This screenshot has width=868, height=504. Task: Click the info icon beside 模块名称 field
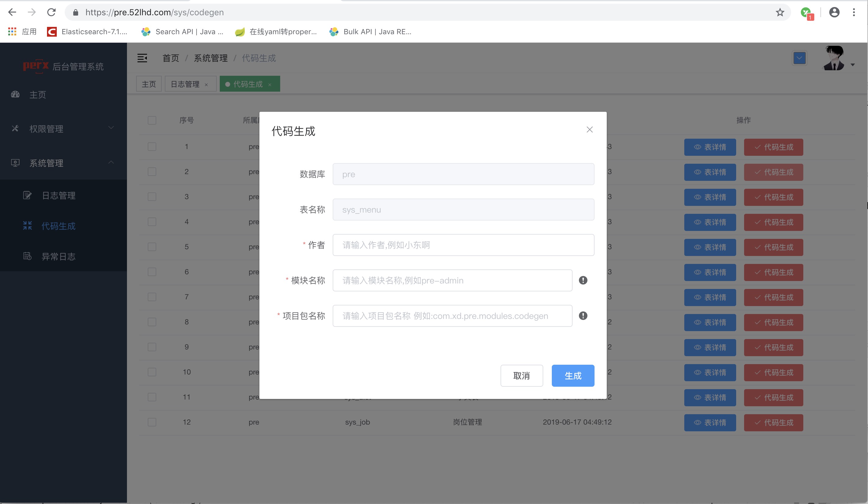[x=583, y=280]
